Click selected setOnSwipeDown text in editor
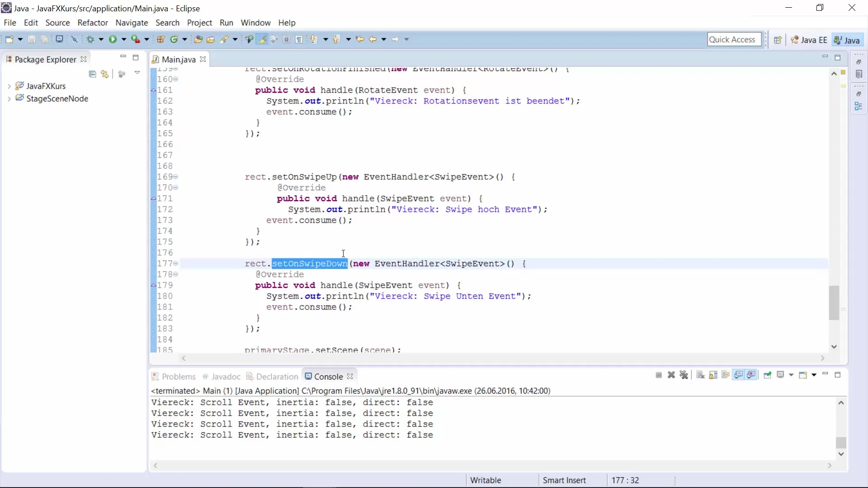This screenshot has width=868, height=488. pyautogui.click(x=310, y=263)
